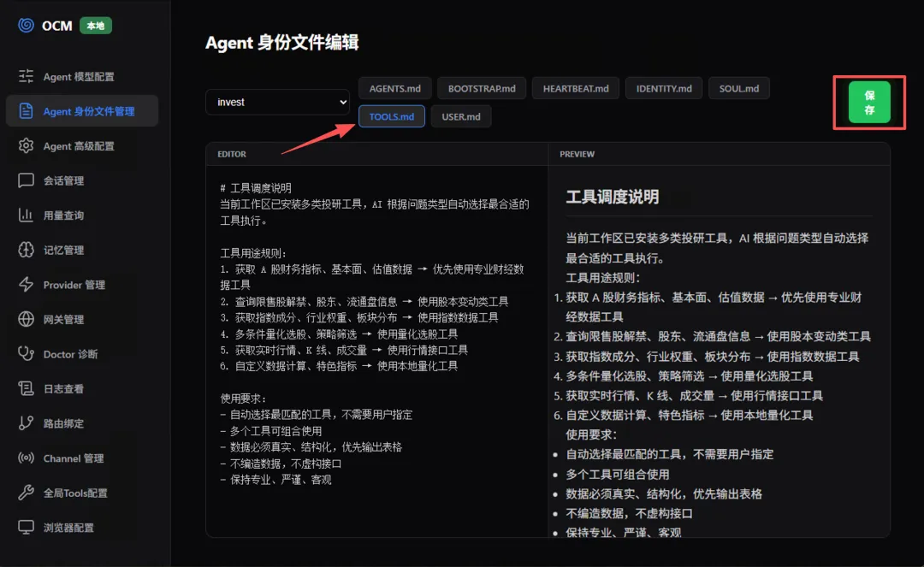Click the Doctor 诊断 stethoscope icon
The width and height of the screenshot is (924, 567).
[26, 354]
